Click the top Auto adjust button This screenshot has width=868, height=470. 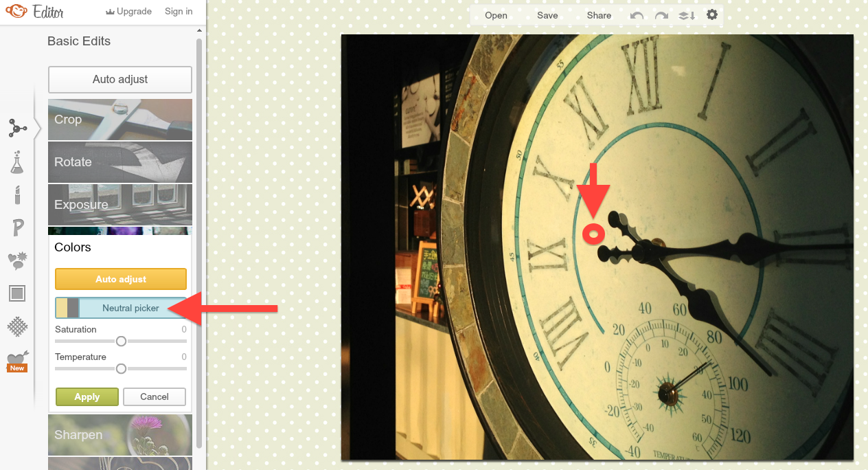coord(120,80)
